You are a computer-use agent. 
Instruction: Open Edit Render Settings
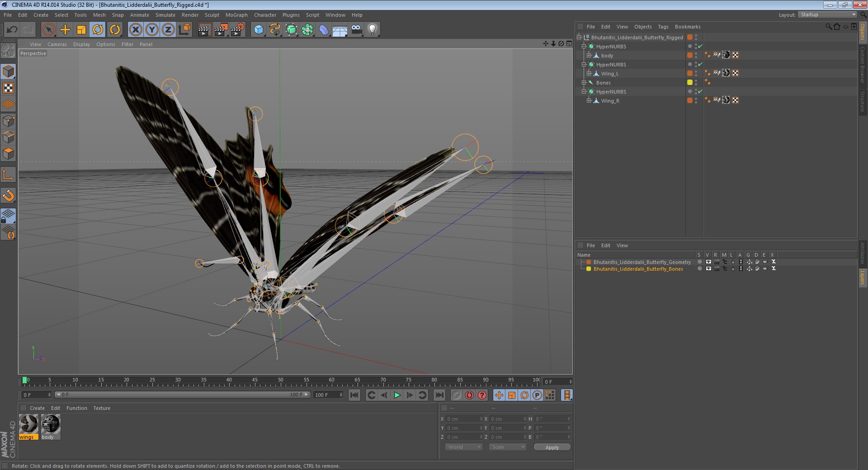pos(238,30)
